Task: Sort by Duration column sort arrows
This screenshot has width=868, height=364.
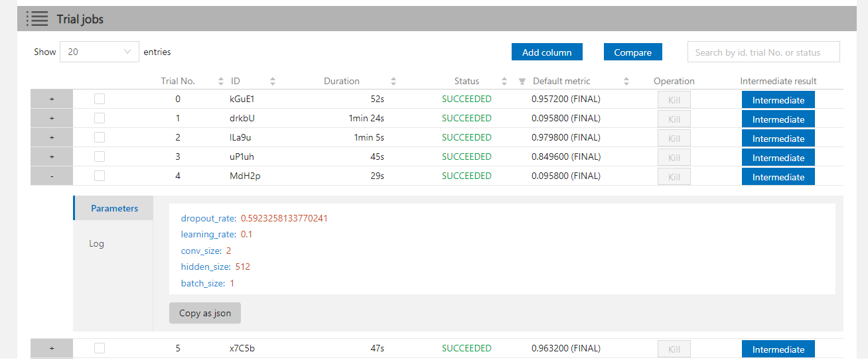Action: [x=393, y=82]
